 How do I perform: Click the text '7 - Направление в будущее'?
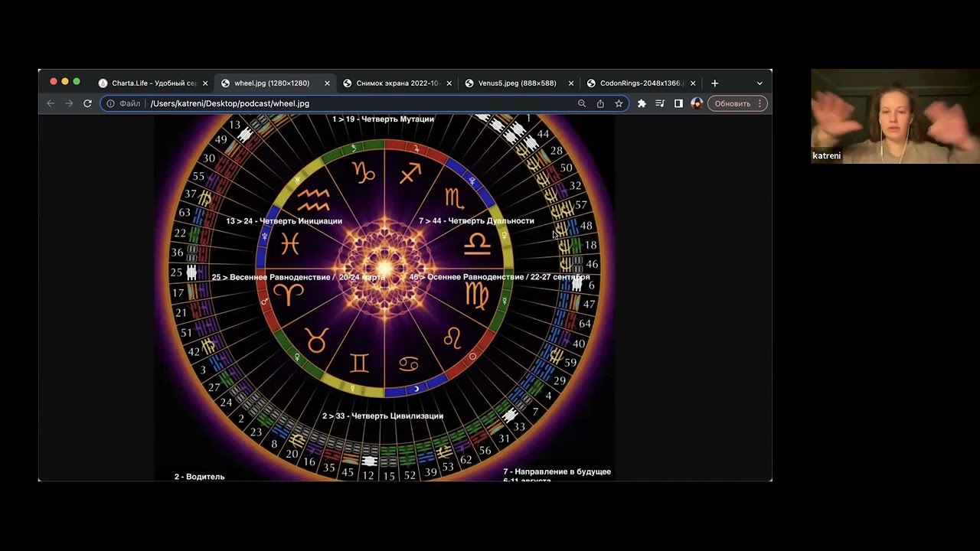pos(557,471)
